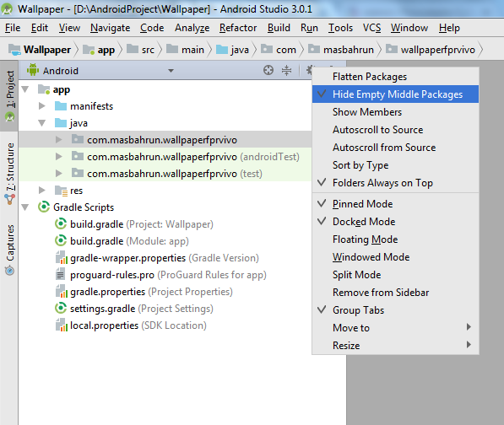
Task: Click the settings.gradle file icon
Action: (x=61, y=308)
